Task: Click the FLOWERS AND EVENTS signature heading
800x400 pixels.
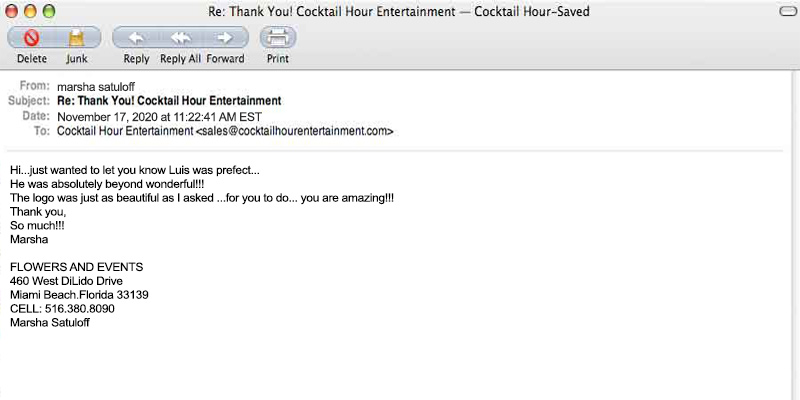Action: (76, 267)
